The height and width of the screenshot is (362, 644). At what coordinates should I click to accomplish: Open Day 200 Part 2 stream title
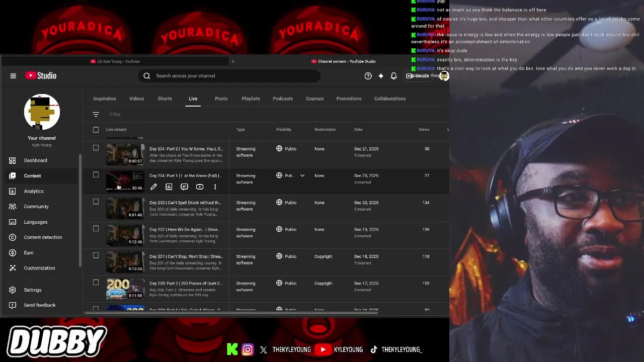point(186,283)
